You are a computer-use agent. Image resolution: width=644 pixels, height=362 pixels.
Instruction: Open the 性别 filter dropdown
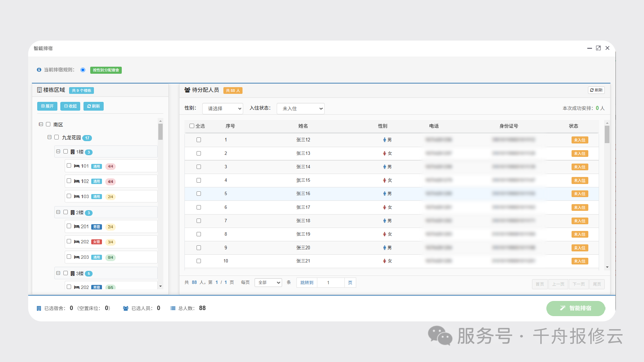[222, 109]
